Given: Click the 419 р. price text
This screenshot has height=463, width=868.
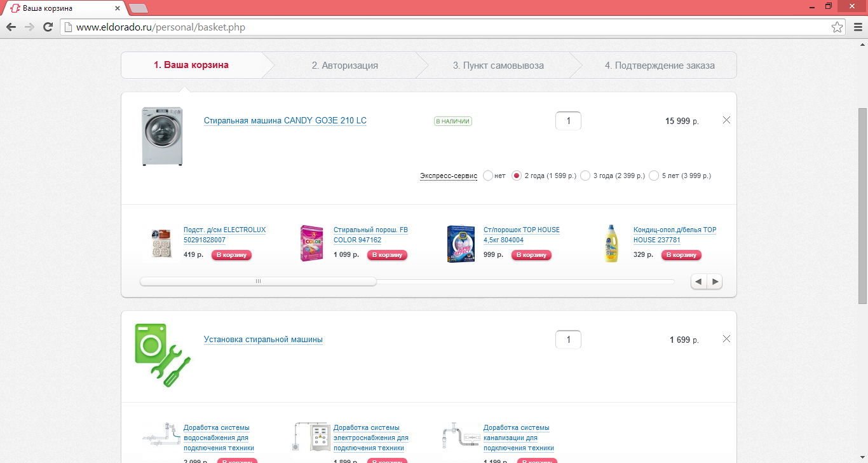Looking at the screenshot, I should [x=194, y=255].
